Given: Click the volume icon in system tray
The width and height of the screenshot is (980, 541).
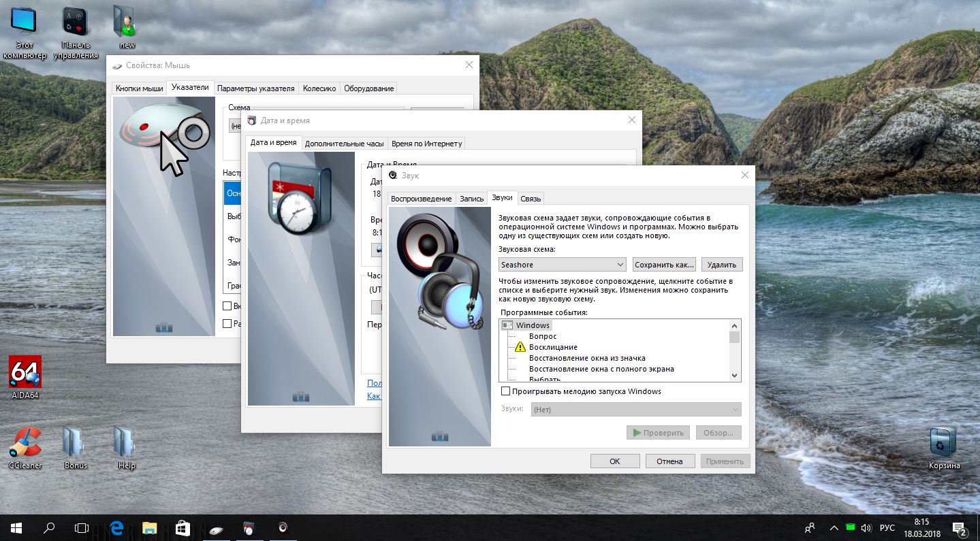Looking at the screenshot, I should tap(866, 527).
